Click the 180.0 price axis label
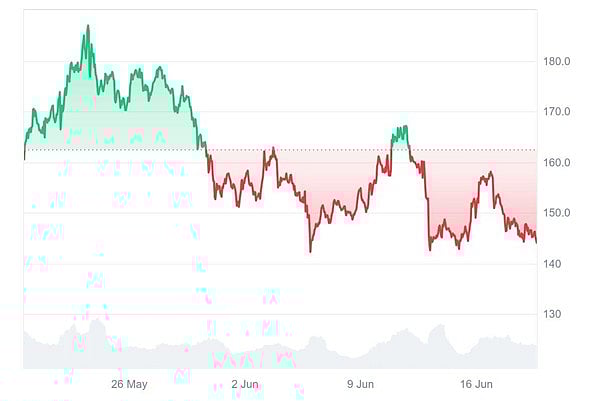The image size is (602, 401). point(557,61)
